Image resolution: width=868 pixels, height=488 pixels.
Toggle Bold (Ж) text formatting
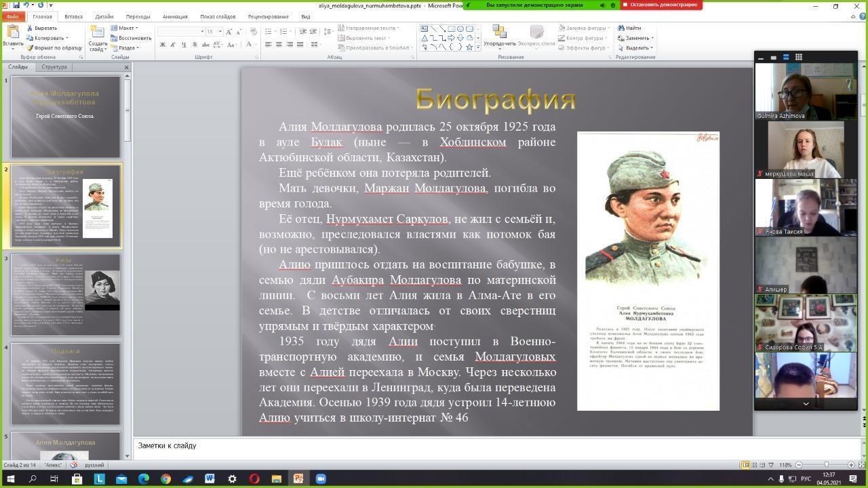[163, 45]
